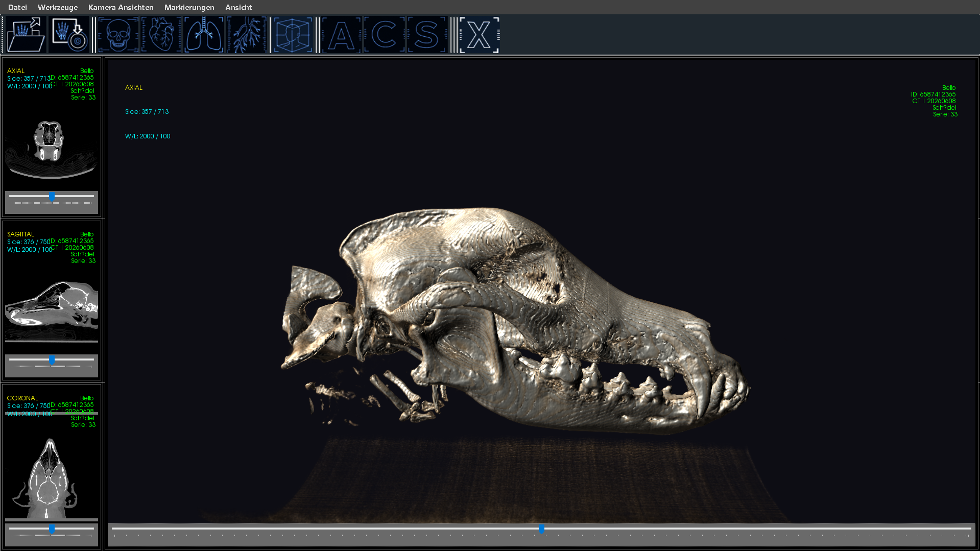
Task: Click the 3D skull rendering
Action: coord(516,322)
